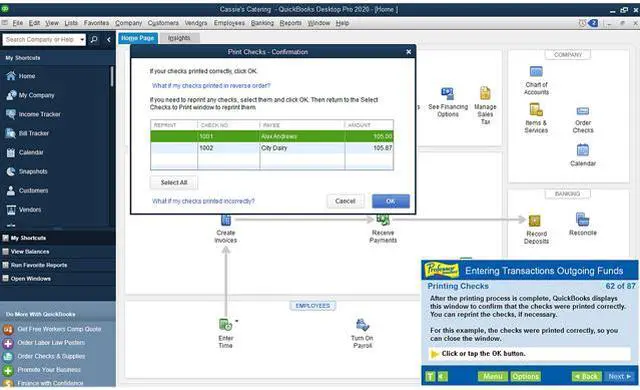This screenshot has width=640, height=390.
Task: Open the Vendors menu
Action: click(196, 23)
